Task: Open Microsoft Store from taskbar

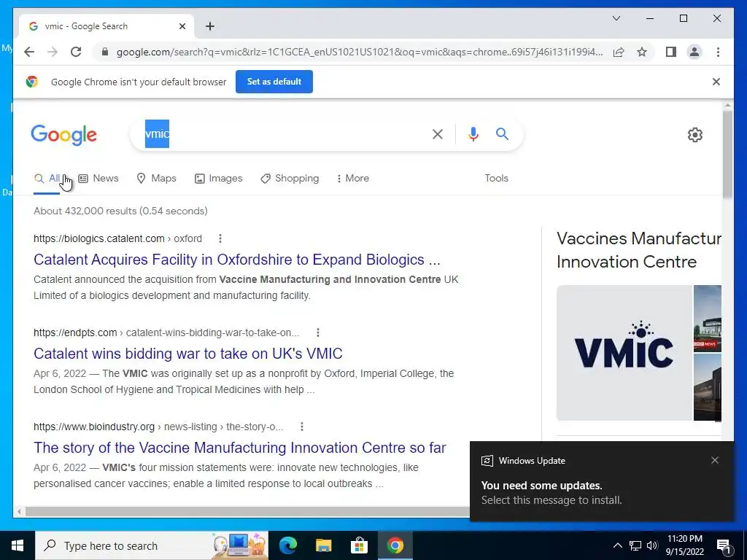Action: tap(359, 545)
